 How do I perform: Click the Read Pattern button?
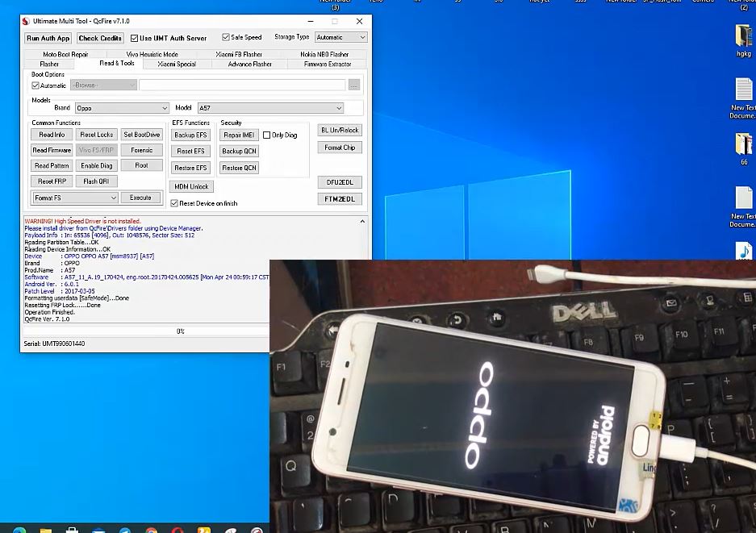[52, 165]
